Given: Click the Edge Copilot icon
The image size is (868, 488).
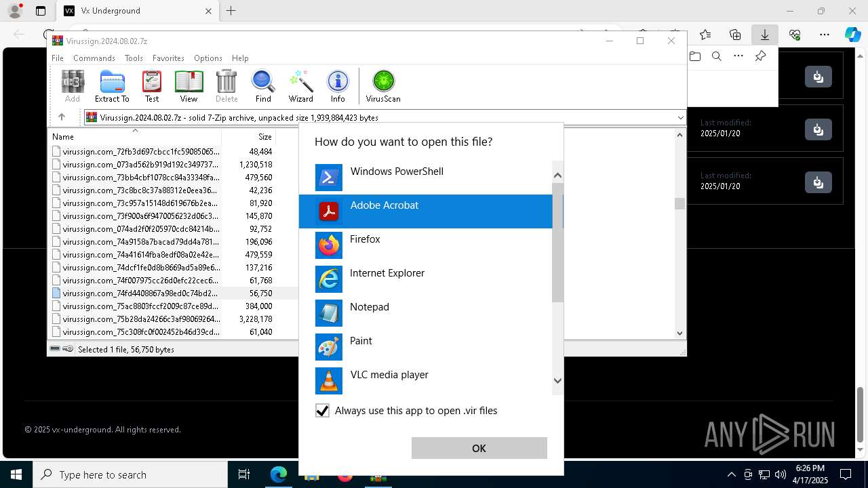Looking at the screenshot, I should click(x=852, y=35).
